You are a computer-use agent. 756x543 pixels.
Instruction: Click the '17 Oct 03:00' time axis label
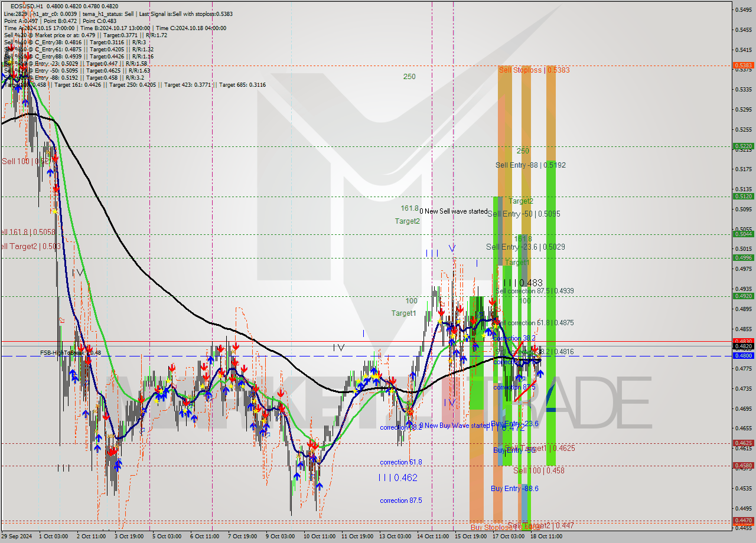point(509,537)
